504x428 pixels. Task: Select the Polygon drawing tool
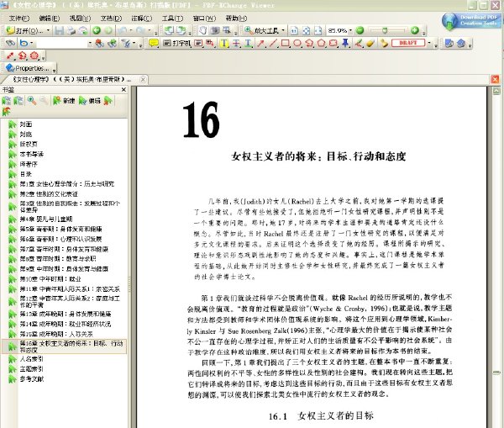(x=321, y=43)
